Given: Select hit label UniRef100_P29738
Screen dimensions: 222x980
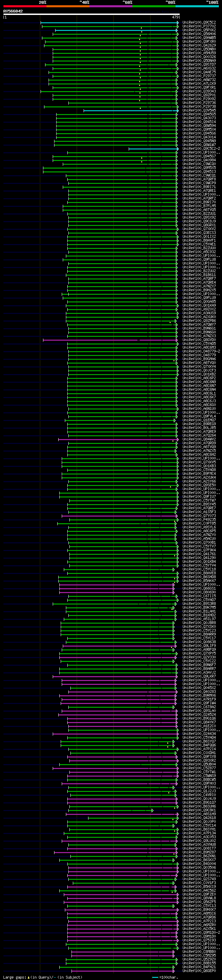Looking at the screenshot, I should tap(199, 106).
